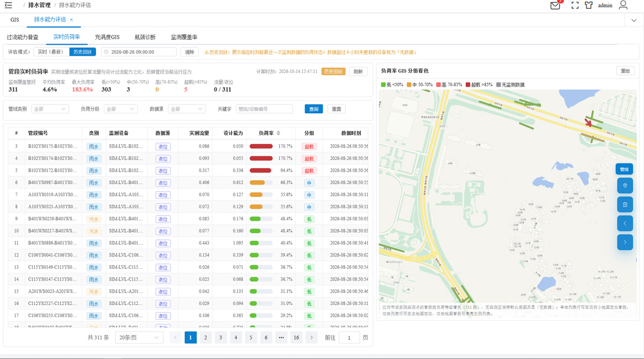Sort by the 负荷率 column arrows

point(279,133)
